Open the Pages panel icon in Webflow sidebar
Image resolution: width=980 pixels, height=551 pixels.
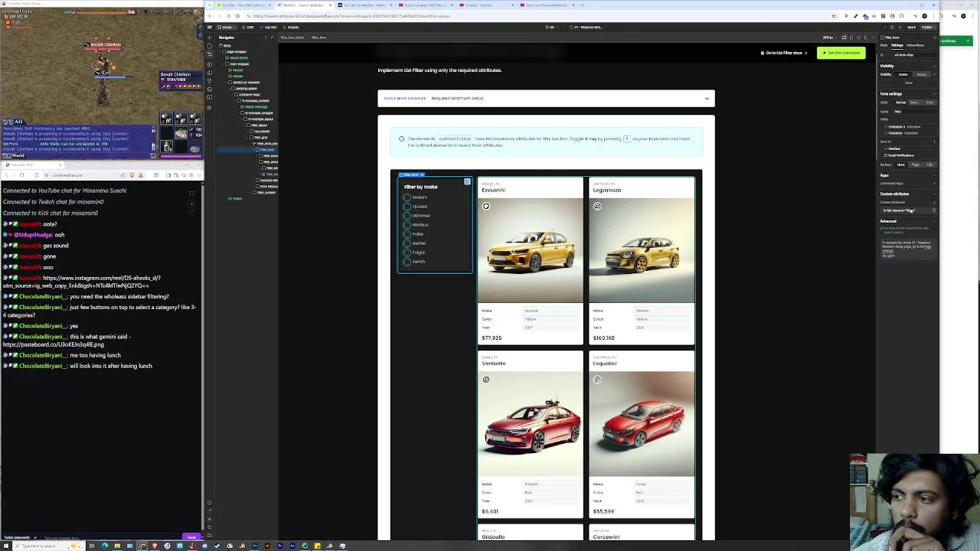pyautogui.click(x=210, y=46)
